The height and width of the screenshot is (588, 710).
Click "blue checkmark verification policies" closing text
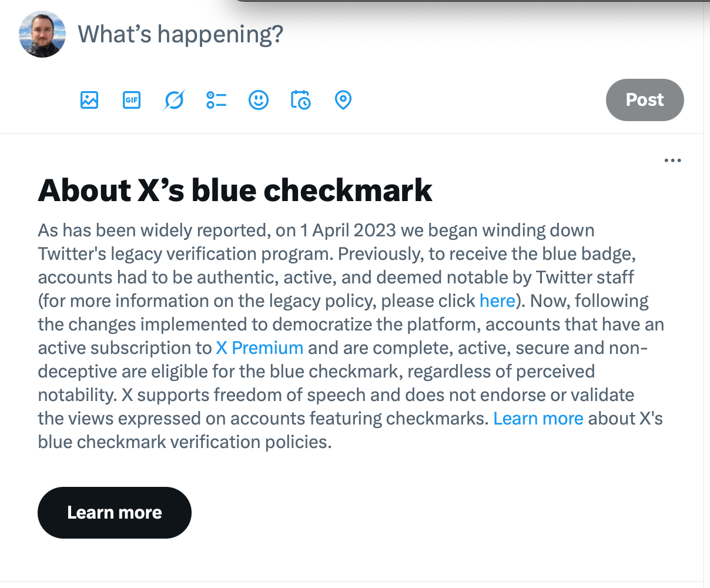pos(185,442)
